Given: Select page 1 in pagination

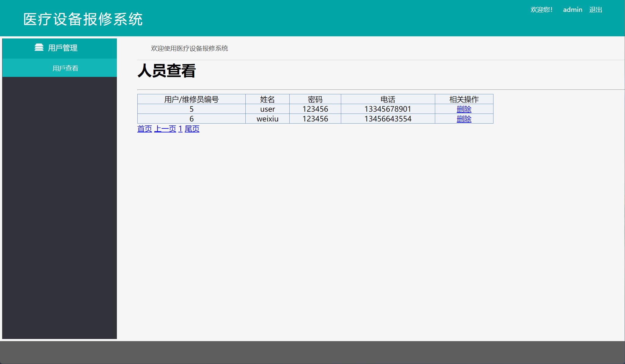Looking at the screenshot, I should pos(180,129).
